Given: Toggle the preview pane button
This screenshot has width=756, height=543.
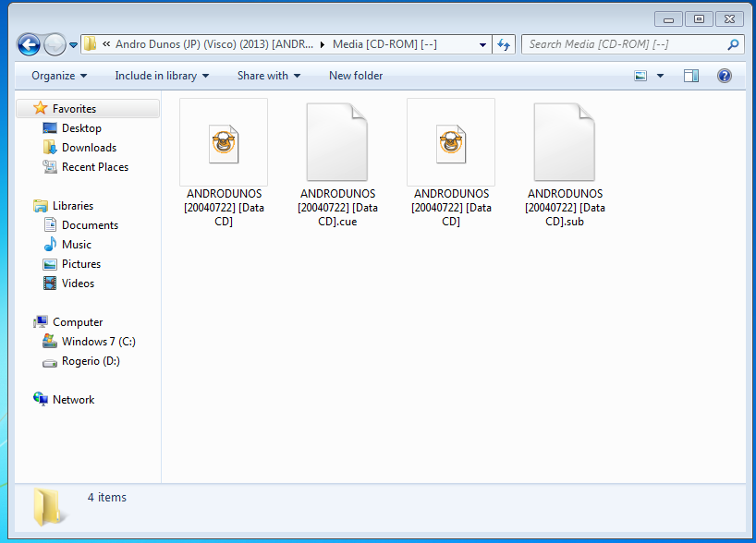Looking at the screenshot, I should click(691, 76).
